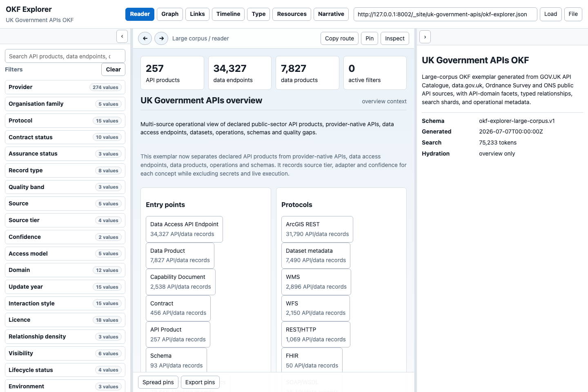
Task: Select the Contract entry point
Action: (x=178, y=308)
